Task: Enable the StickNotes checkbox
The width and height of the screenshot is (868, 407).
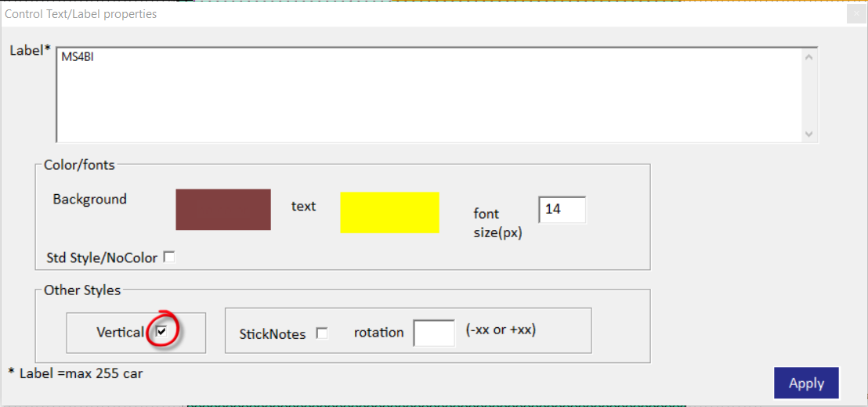Action: 322,333
